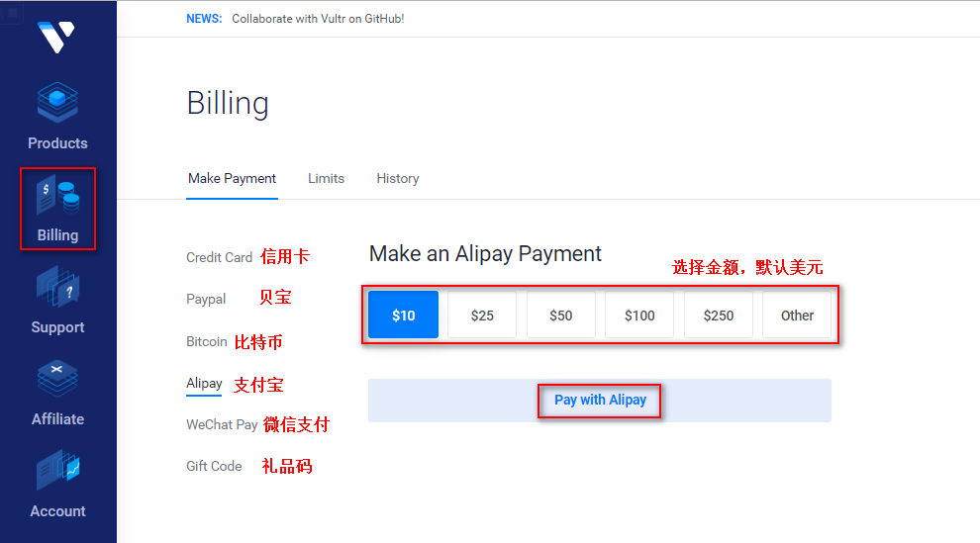Switch to the Limits tab
The width and height of the screenshot is (980, 543).
[x=327, y=178]
